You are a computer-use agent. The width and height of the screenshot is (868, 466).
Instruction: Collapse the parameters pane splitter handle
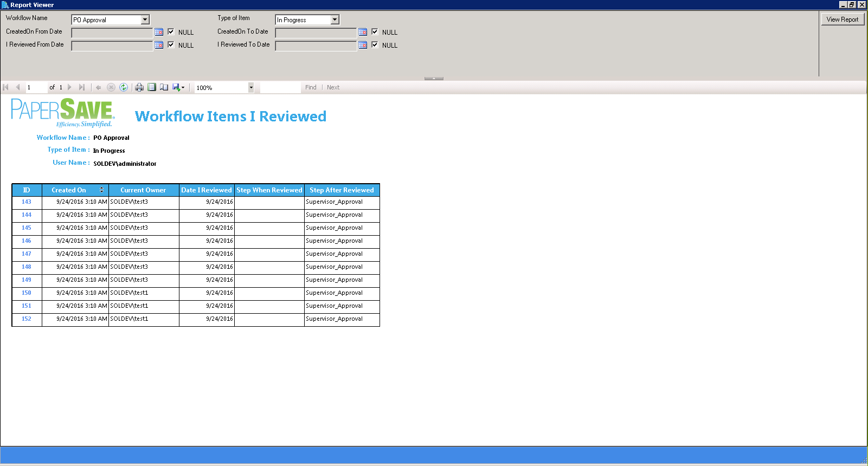pyautogui.click(x=434, y=79)
